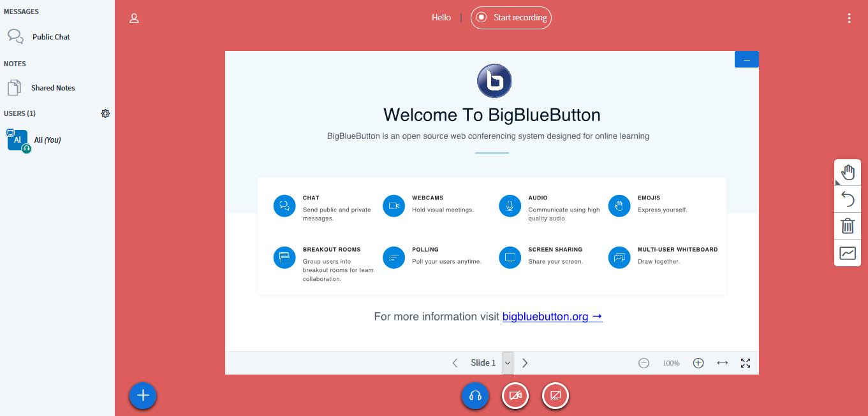
Task: Minimize the presentation area
Action: pyautogui.click(x=746, y=59)
